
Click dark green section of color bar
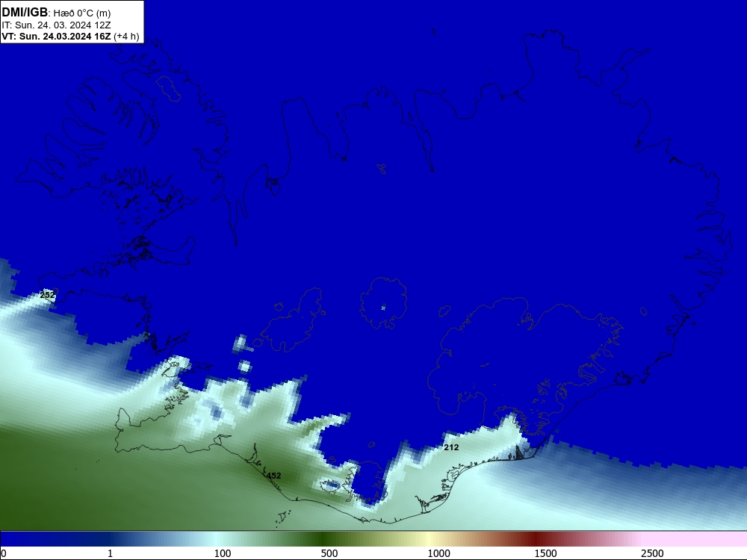pos(324,539)
